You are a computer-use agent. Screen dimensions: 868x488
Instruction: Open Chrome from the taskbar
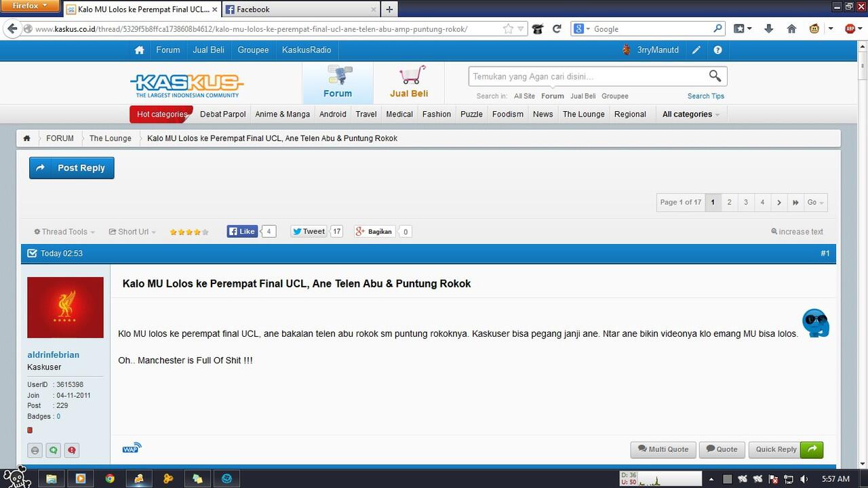point(110,479)
